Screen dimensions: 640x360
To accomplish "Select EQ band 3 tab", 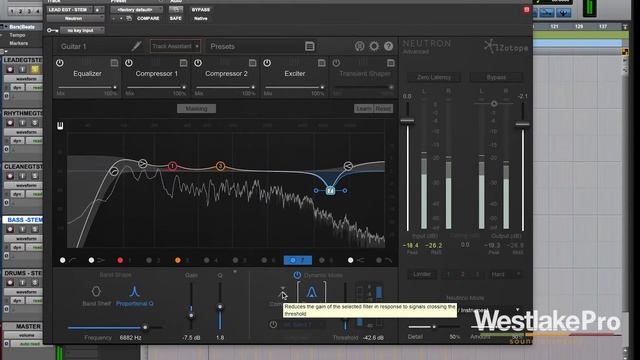I will coord(182,260).
